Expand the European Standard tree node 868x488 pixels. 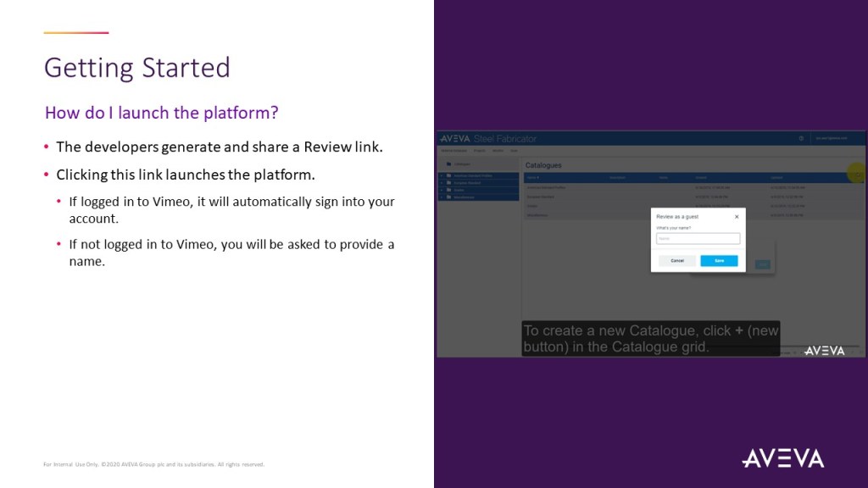click(441, 183)
